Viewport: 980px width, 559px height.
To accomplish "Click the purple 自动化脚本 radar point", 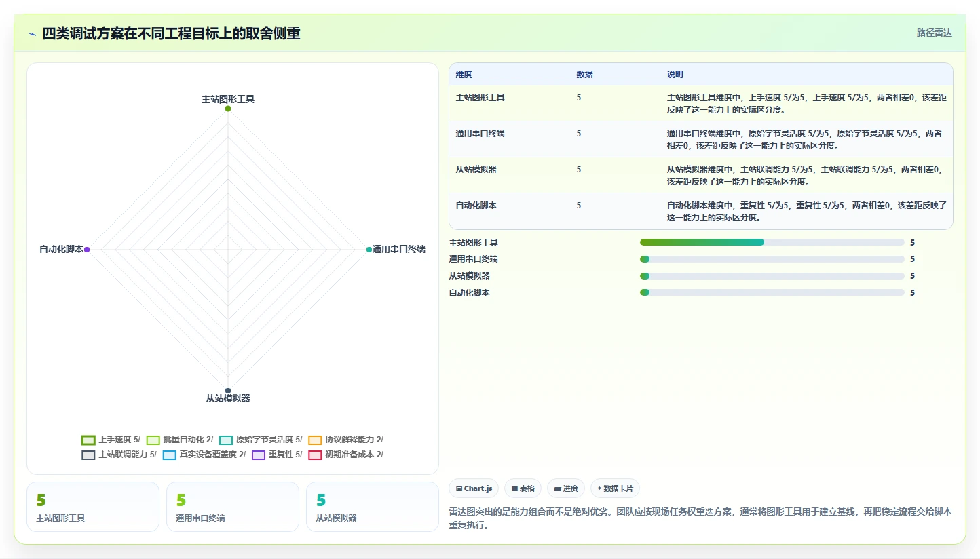I will [87, 250].
